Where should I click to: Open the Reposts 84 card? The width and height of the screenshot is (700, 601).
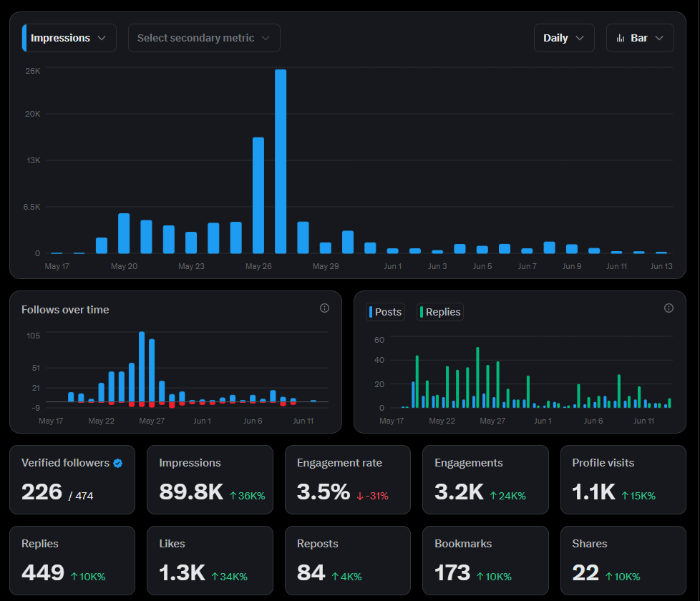click(x=348, y=560)
